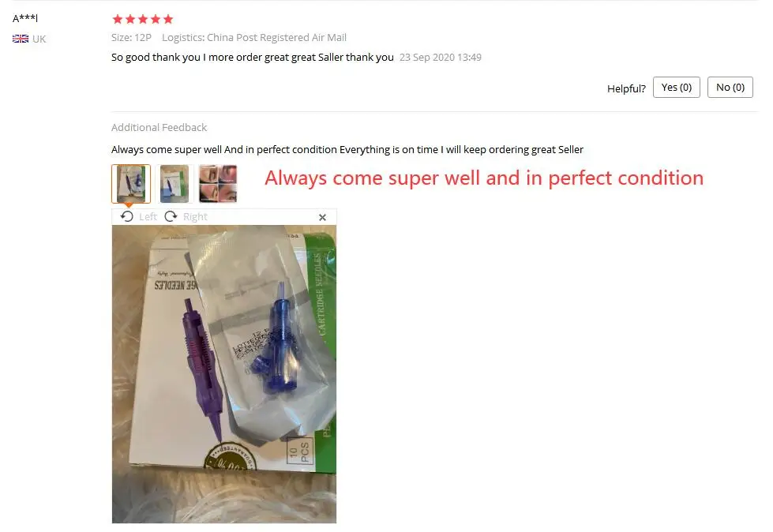Click the Additional Feedback heading
The image size is (773, 532).
159,128
